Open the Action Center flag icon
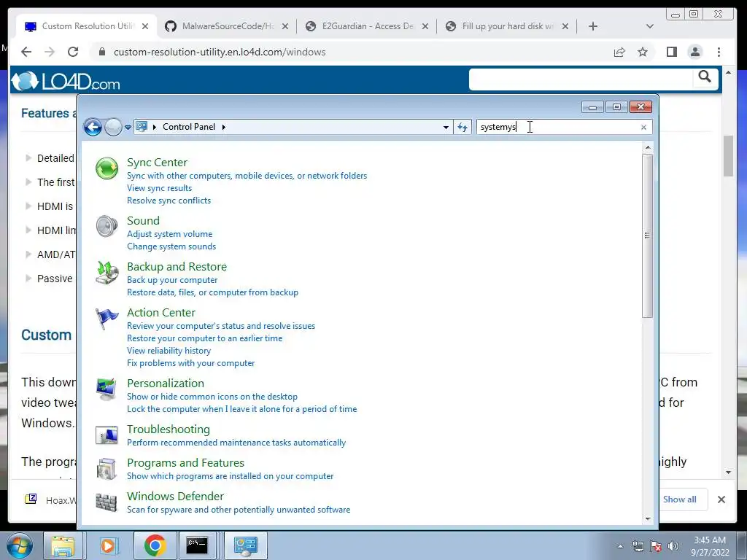747x560 pixels. (107, 319)
